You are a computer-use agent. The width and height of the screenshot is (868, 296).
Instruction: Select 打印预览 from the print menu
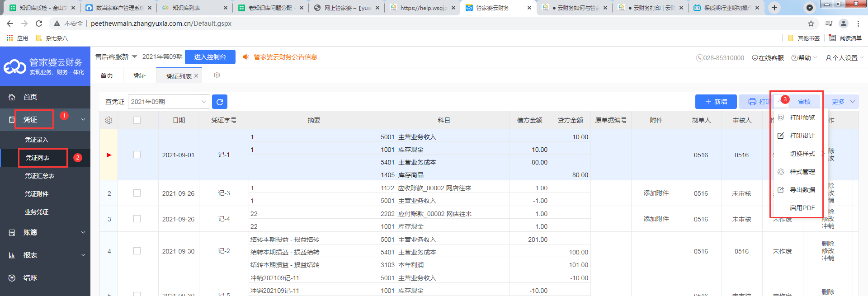802,117
